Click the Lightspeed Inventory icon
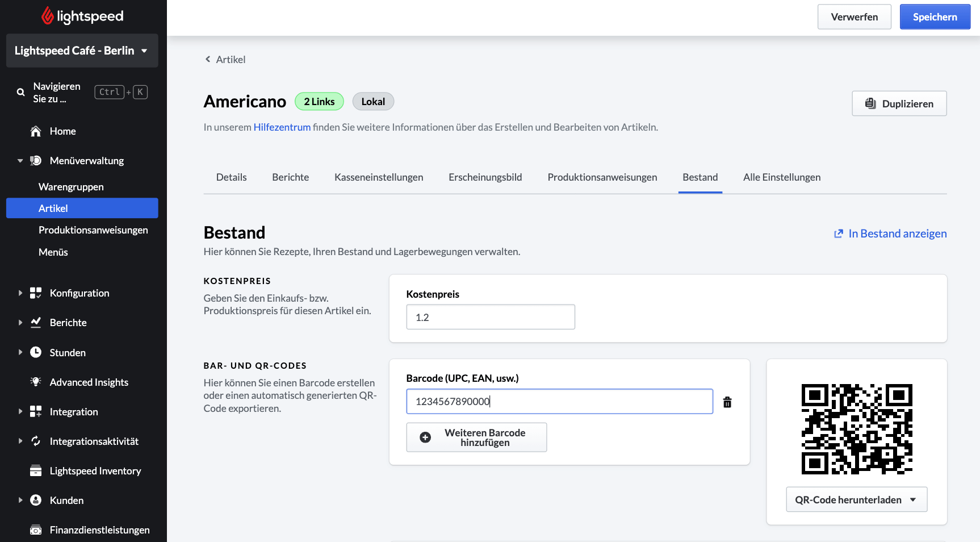This screenshot has width=980, height=542. point(36,470)
